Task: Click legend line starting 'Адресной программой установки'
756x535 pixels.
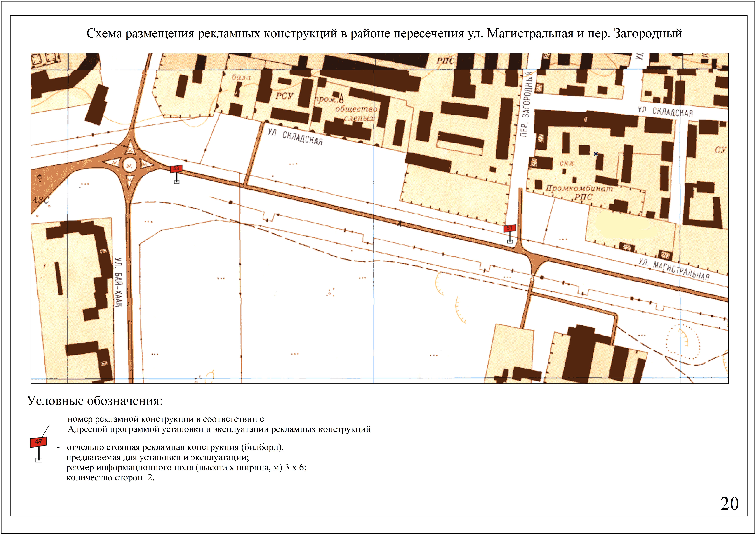Action: (219, 429)
